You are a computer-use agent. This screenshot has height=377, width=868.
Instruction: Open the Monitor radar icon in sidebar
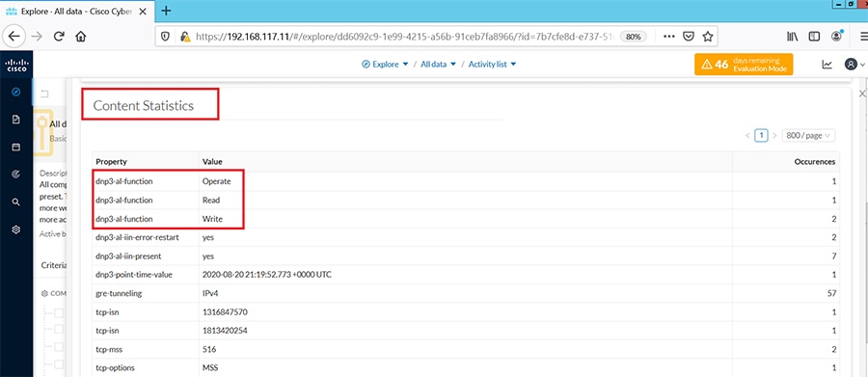[16, 175]
